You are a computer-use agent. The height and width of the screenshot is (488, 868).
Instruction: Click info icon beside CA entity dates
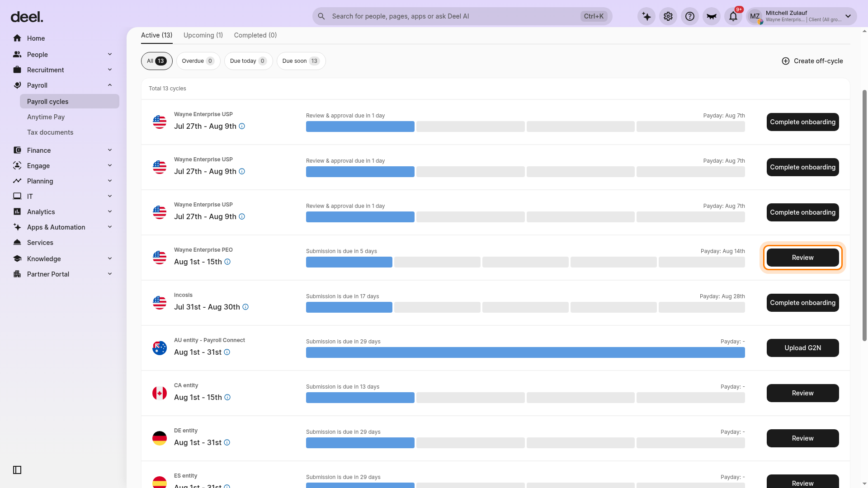[227, 398]
